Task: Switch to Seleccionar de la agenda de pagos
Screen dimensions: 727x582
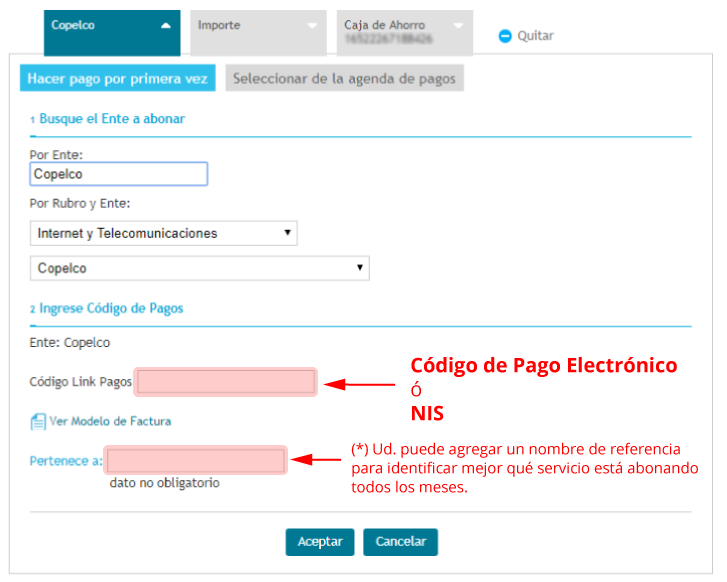Action: pos(344,78)
